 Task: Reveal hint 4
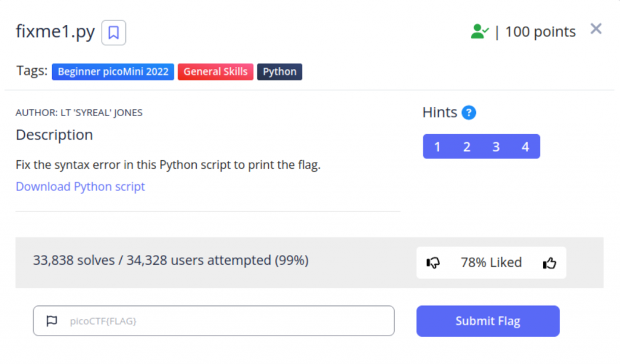525,146
